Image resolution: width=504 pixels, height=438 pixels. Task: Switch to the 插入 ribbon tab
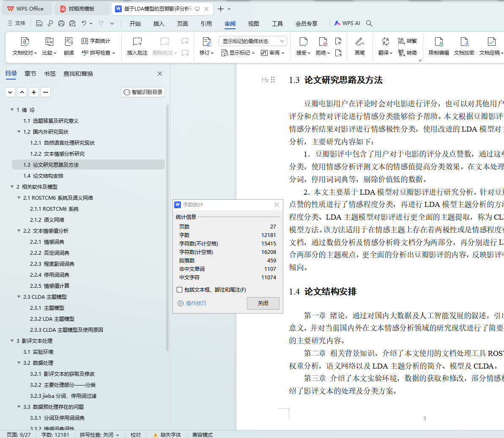point(159,24)
